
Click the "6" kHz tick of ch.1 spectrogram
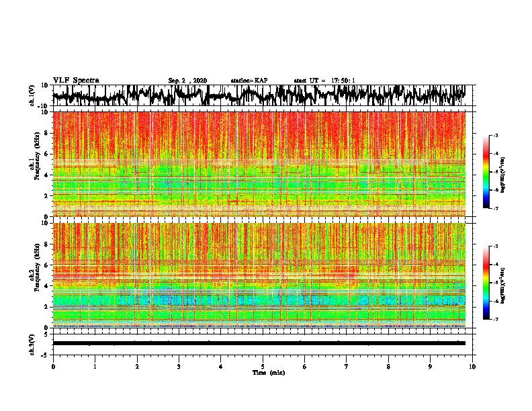coord(47,154)
